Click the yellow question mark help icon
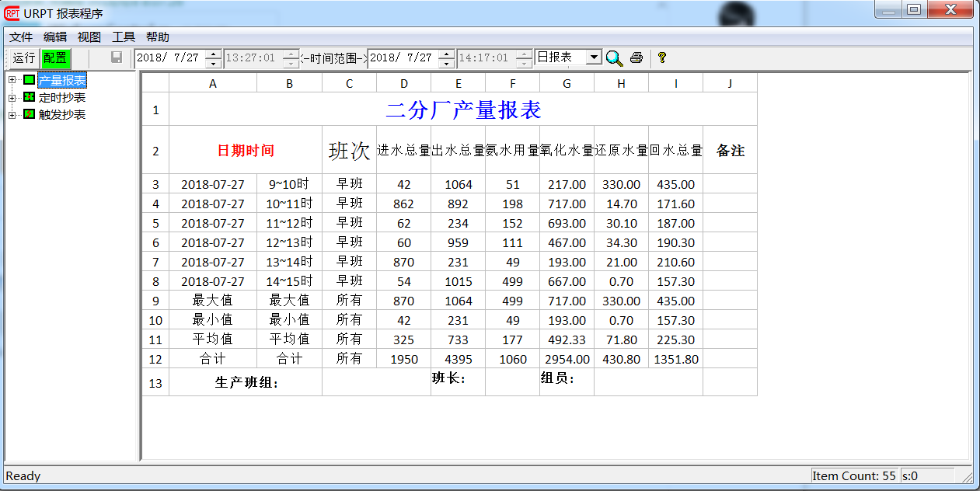This screenshot has width=980, height=491. [x=662, y=57]
